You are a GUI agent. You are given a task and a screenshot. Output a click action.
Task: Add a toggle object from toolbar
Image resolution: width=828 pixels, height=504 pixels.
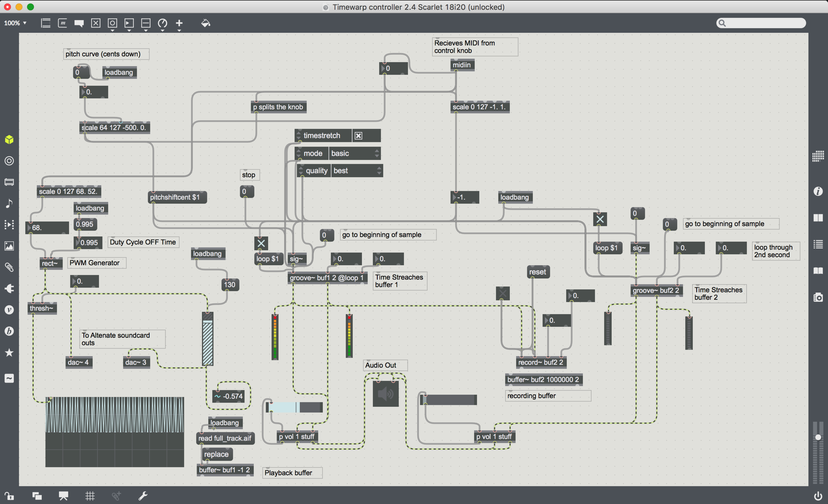click(96, 23)
